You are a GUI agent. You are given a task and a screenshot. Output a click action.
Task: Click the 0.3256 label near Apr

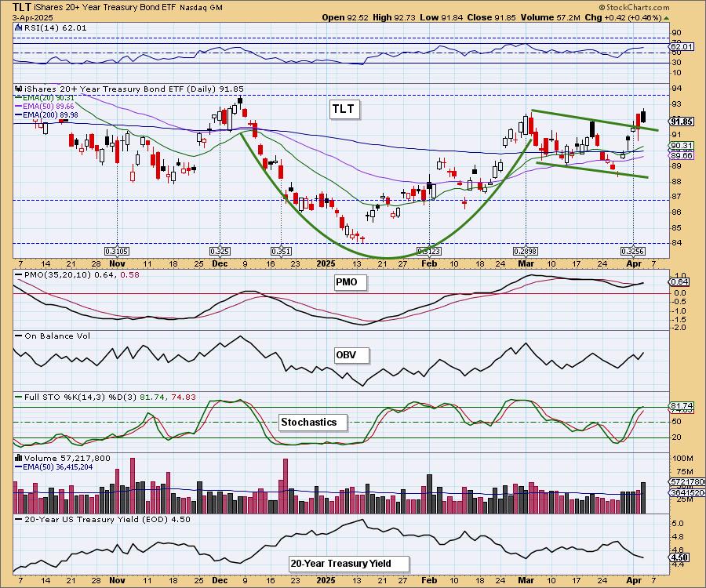[x=632, y=251]
